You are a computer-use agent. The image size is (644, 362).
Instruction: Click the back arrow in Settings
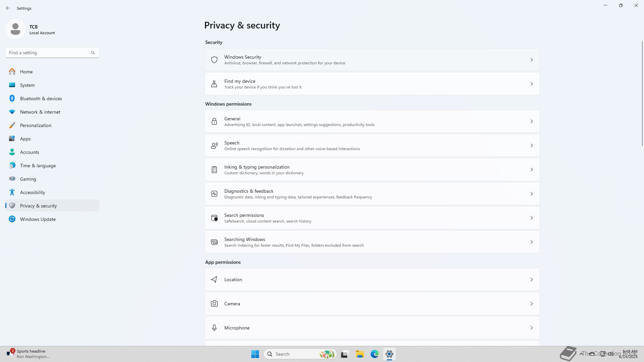(x=8, y=8)
